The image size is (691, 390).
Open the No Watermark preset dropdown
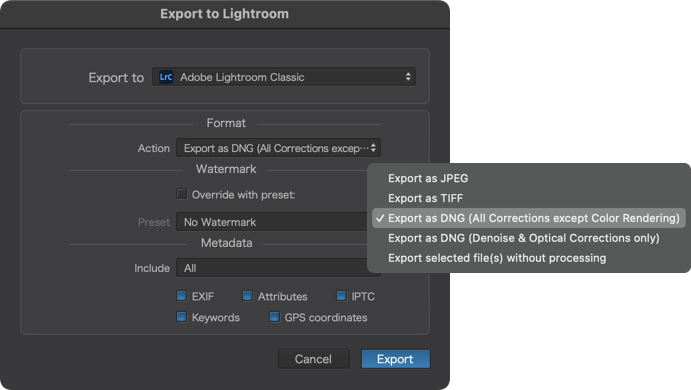(272, 222)
